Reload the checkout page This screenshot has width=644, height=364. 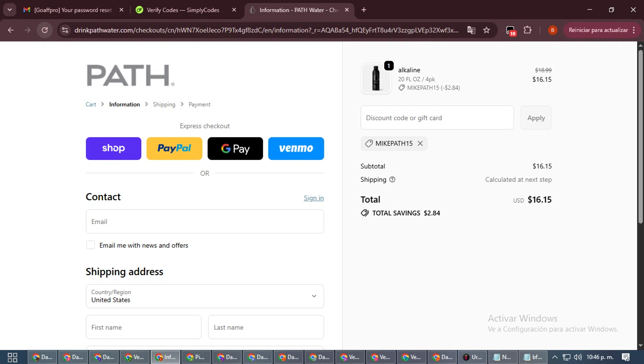coord(45,30)
